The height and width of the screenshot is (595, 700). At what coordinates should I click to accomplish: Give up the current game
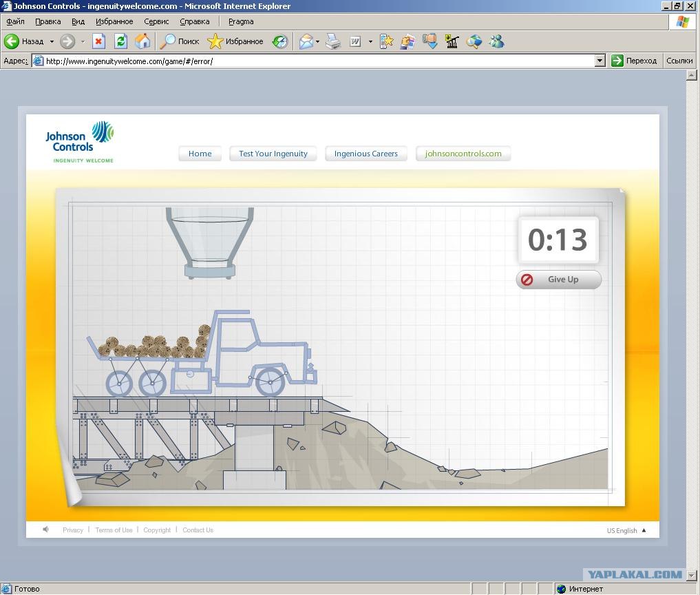pos(558,279)
